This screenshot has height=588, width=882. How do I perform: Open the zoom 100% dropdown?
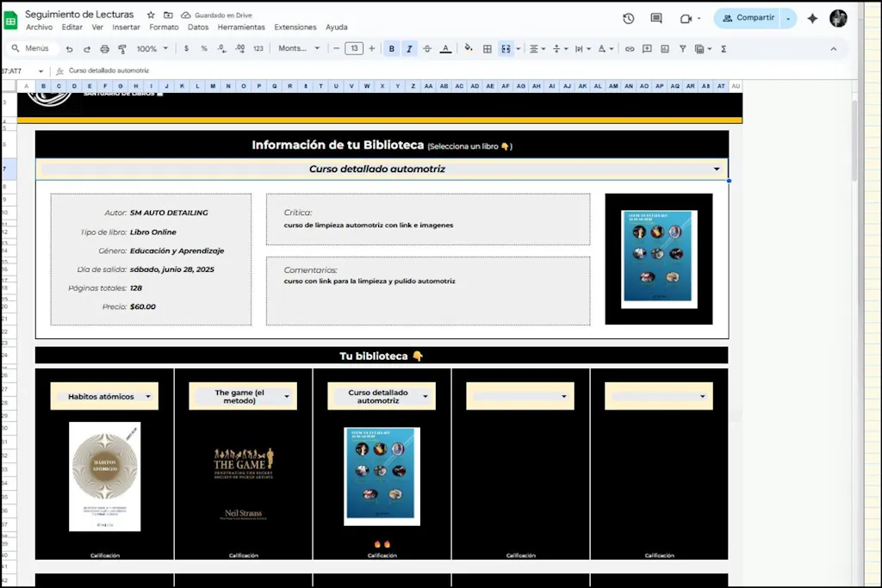click(152, 49)
